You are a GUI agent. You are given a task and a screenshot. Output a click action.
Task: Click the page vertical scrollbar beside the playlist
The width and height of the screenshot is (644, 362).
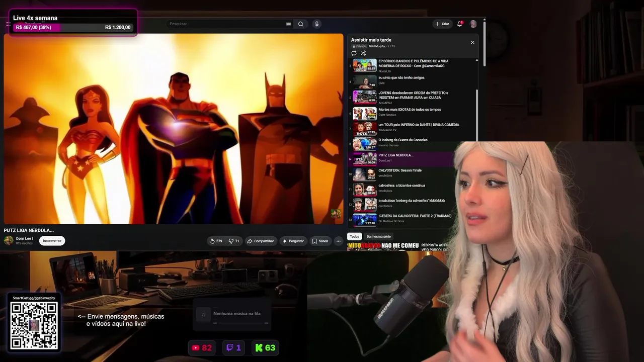(x=484, y=43)
